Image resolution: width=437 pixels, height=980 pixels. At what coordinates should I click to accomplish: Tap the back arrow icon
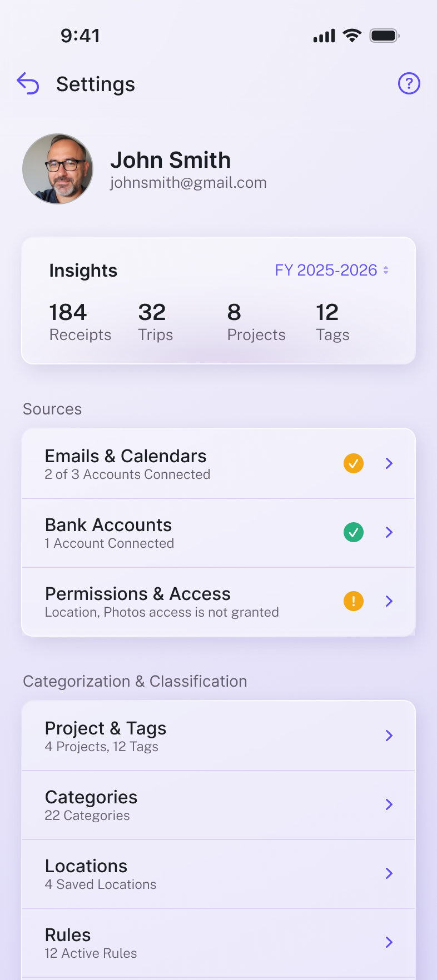[x=28, y=84]
